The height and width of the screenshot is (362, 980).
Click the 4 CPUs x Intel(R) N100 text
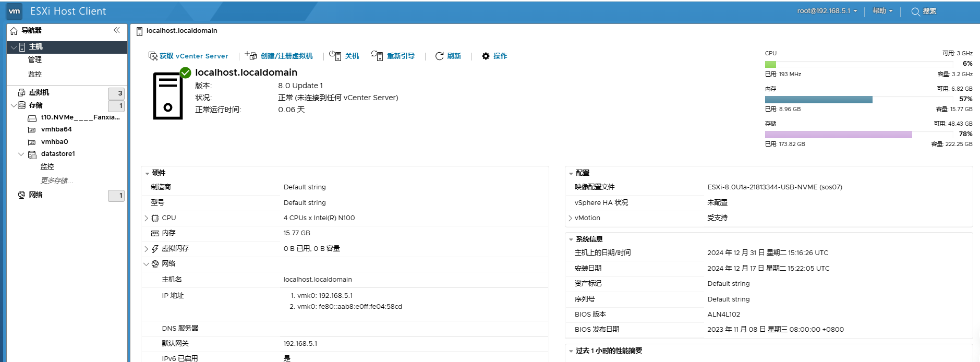(x=319, y=218)
